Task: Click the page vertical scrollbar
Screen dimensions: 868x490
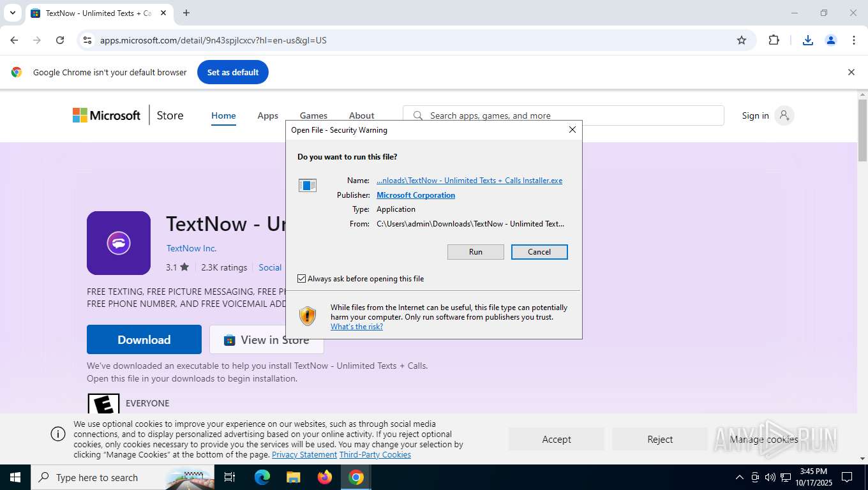Action: pyautogui.click(x=862, y=131)
